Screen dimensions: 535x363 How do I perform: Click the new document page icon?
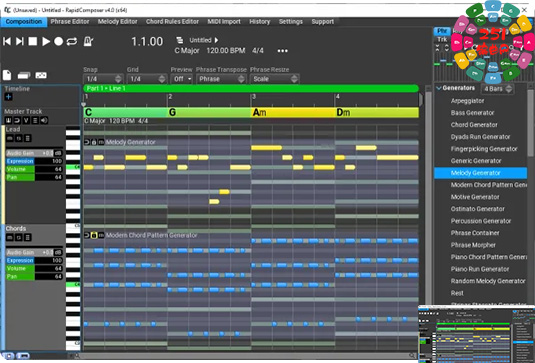pos(7,75)
